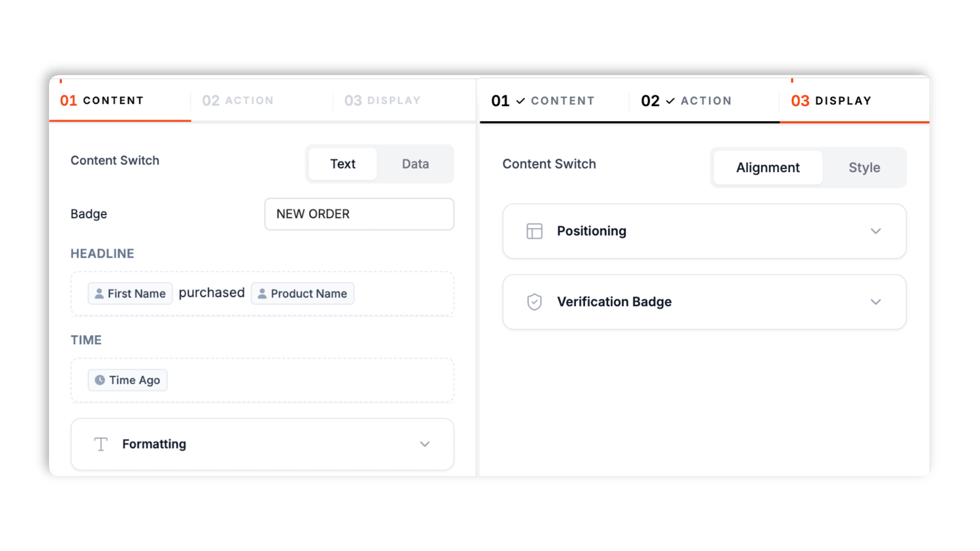
Task: Go to completed 01 Content step in right panel
Action: (554, 101)
